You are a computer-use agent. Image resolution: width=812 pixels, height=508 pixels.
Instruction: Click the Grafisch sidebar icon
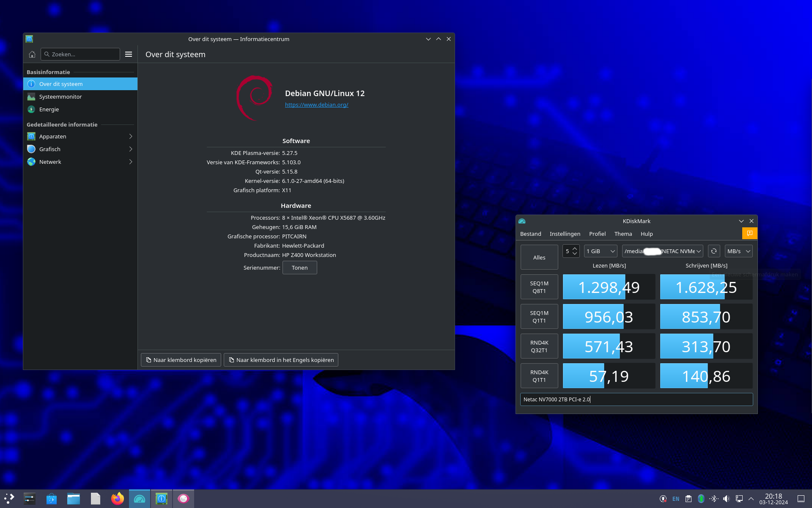tap(31, 149)
